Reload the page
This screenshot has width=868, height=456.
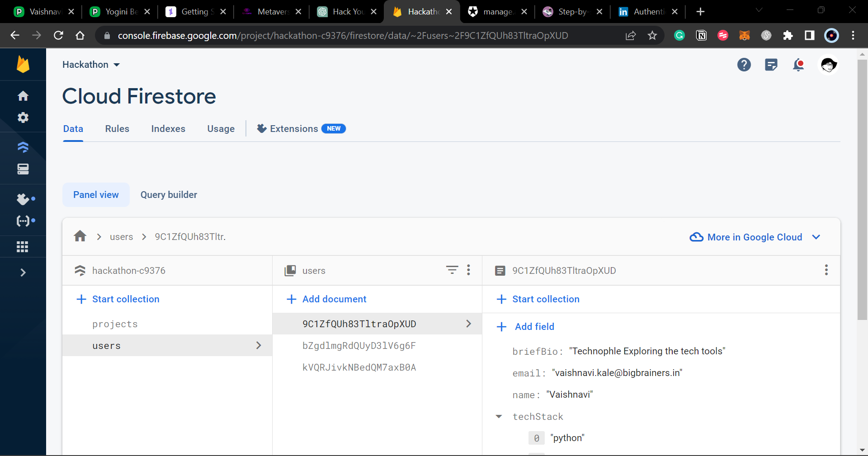click(x=58, y=35)
